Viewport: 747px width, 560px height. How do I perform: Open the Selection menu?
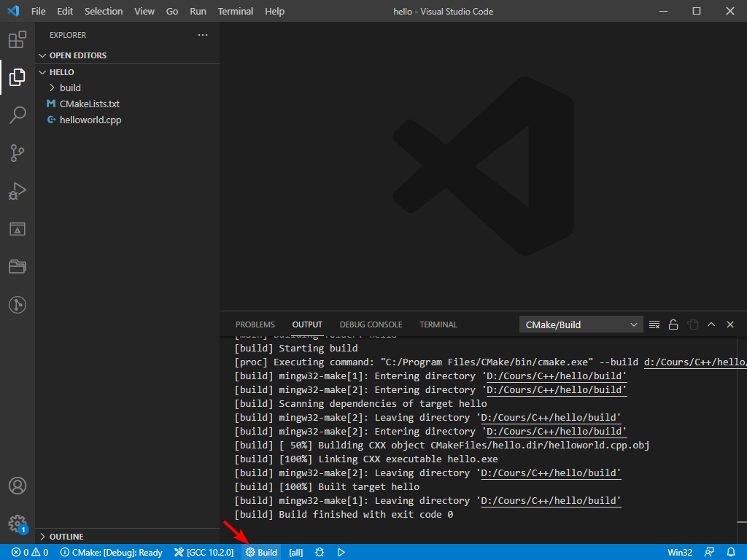click(104, 11)
